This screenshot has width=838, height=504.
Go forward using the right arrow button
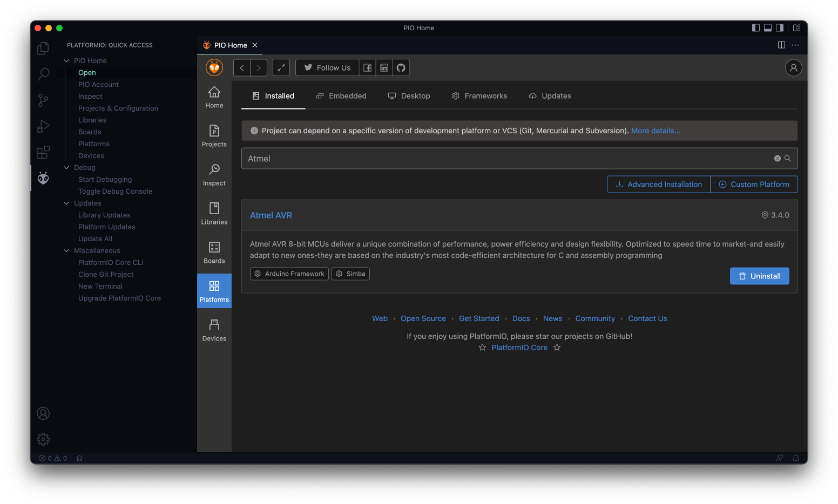[259, 67]
